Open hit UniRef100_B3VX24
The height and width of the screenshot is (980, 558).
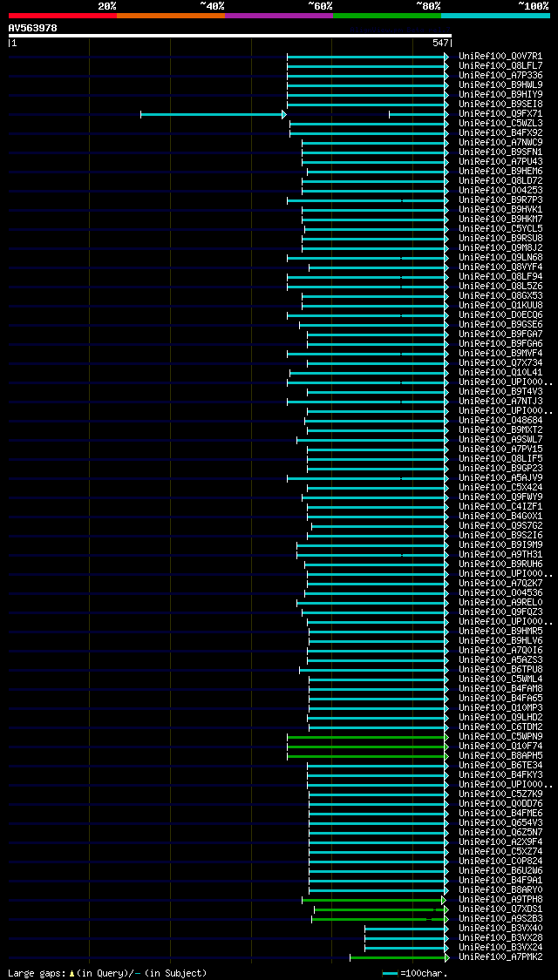pos(500,948)
